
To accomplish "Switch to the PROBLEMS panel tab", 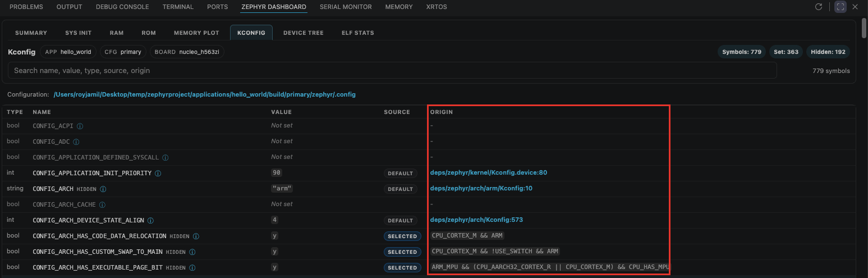I will 26,7.
